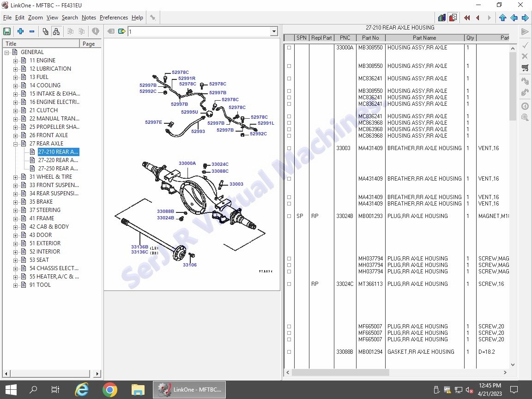The height and width of the screenshot is (399, 532).
Task: Click the double red rewind arrows
Action: (467, 18)
